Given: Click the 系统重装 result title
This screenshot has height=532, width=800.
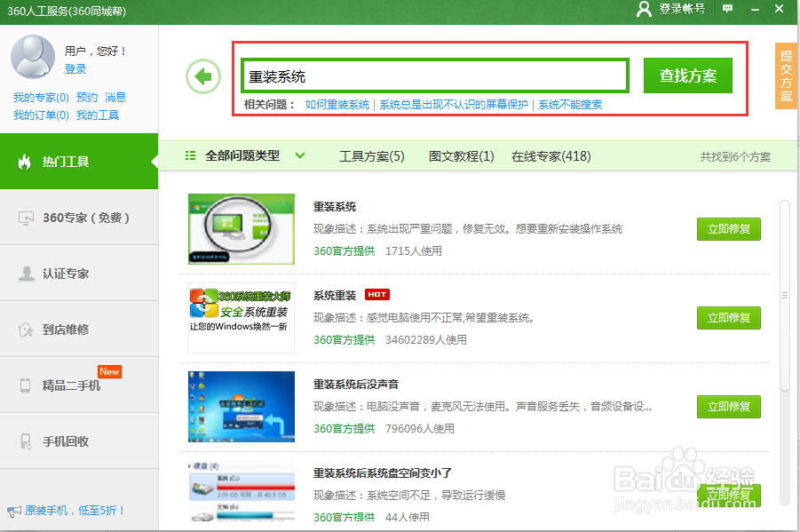Looking at the screenshot, I should click(335, 296).
